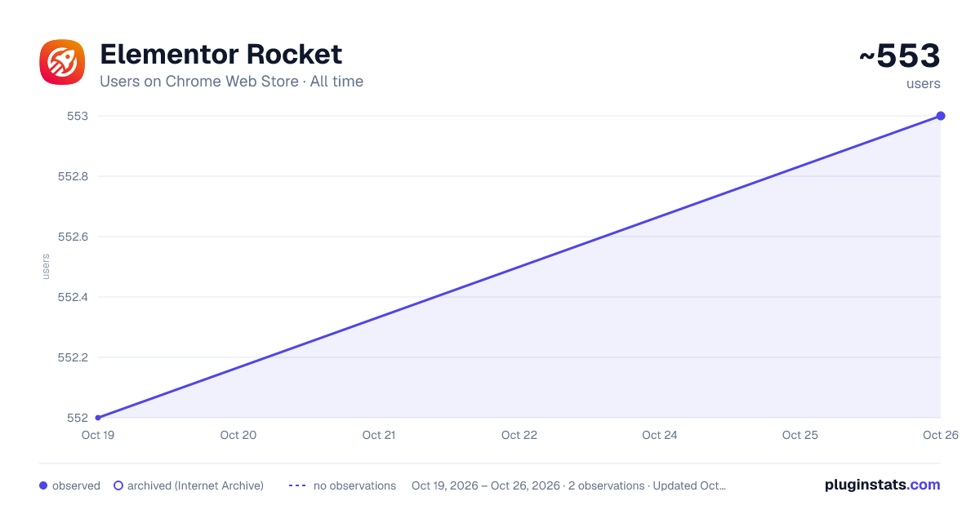The height and width of the screenshot is (514, 980).
Task: Click the 553 y-axis label
Action: tap(78, 116)
